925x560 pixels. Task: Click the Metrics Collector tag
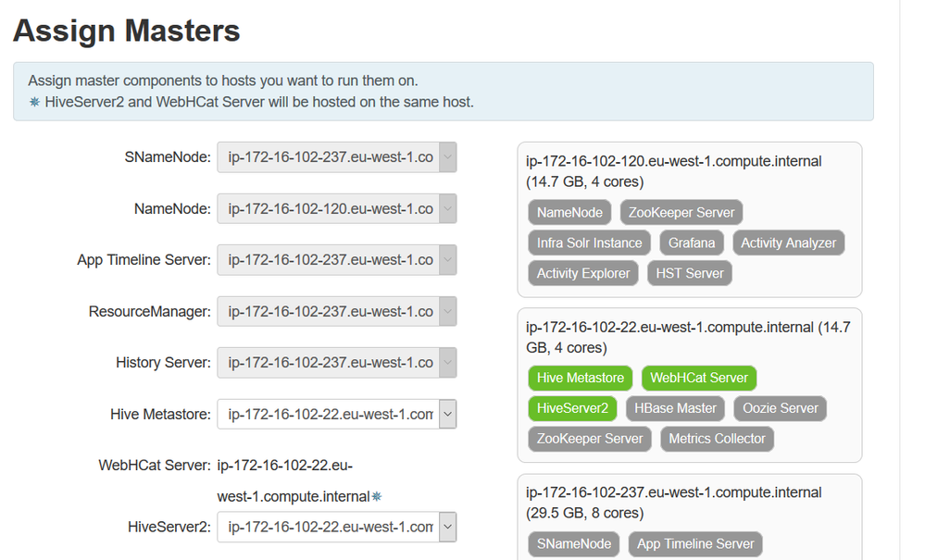[717, 439]
